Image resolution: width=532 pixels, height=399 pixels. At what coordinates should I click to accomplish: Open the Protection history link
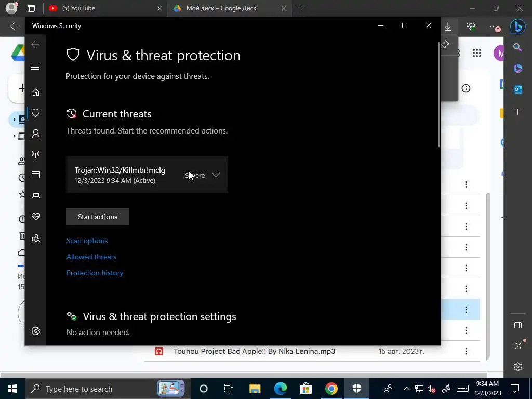pyautogui.click(x=95, y=273)
